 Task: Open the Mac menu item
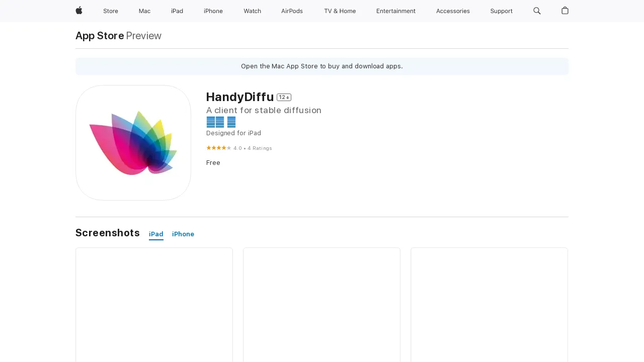click(144, 11)
